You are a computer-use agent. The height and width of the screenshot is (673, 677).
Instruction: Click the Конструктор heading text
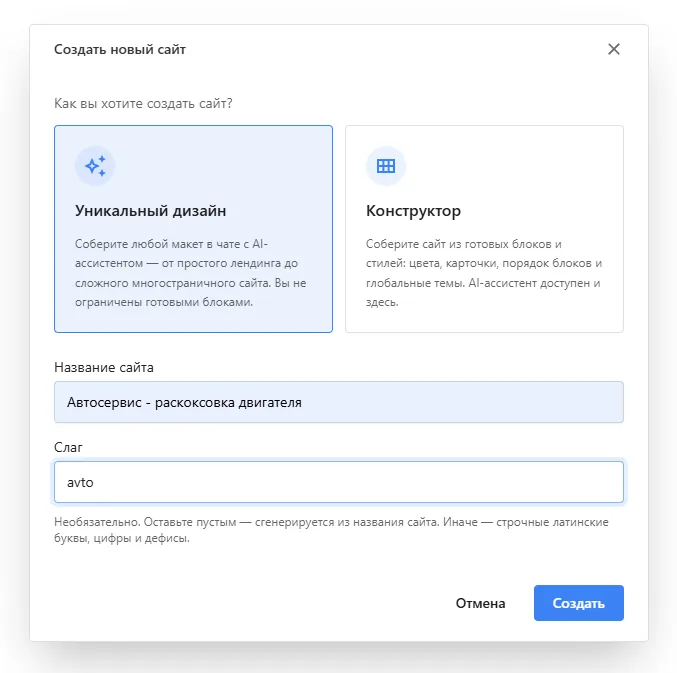(413, 211)
